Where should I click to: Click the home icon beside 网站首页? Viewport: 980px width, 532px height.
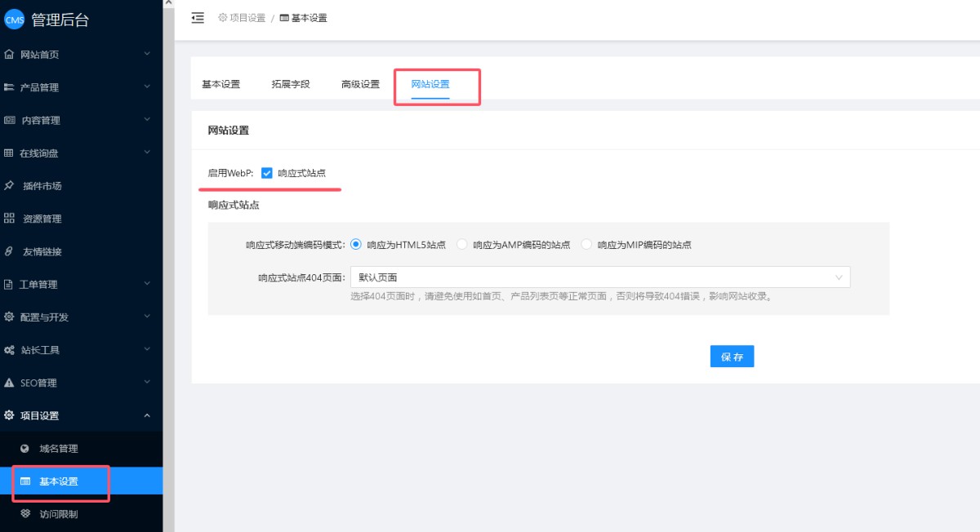pyautogui.click(x=9, y=55)
